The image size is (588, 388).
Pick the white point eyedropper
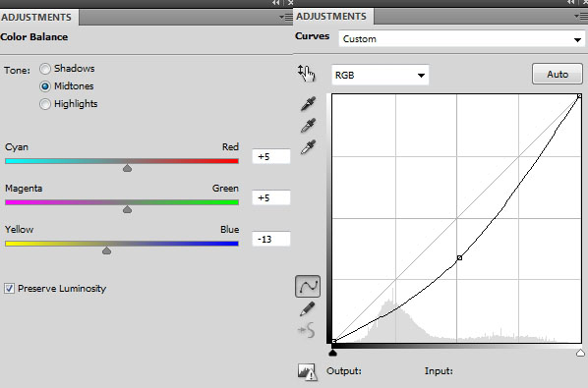click(x=308, y=147)
